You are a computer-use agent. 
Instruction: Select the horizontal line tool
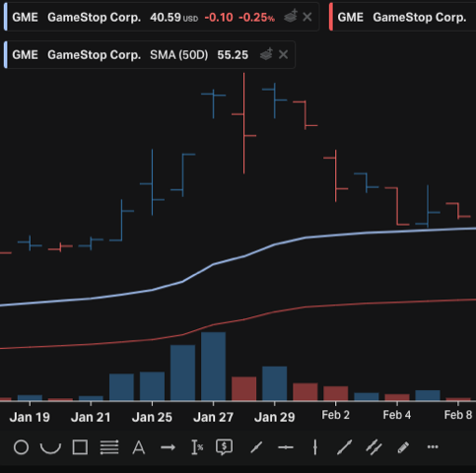(x=286, y=447)
